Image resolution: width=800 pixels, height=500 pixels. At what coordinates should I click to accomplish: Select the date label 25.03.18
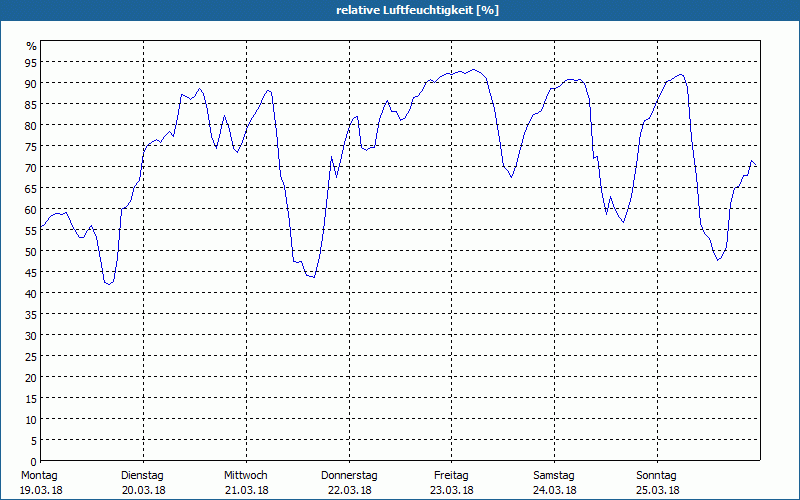pyautogui.click(x=658, y=491)
